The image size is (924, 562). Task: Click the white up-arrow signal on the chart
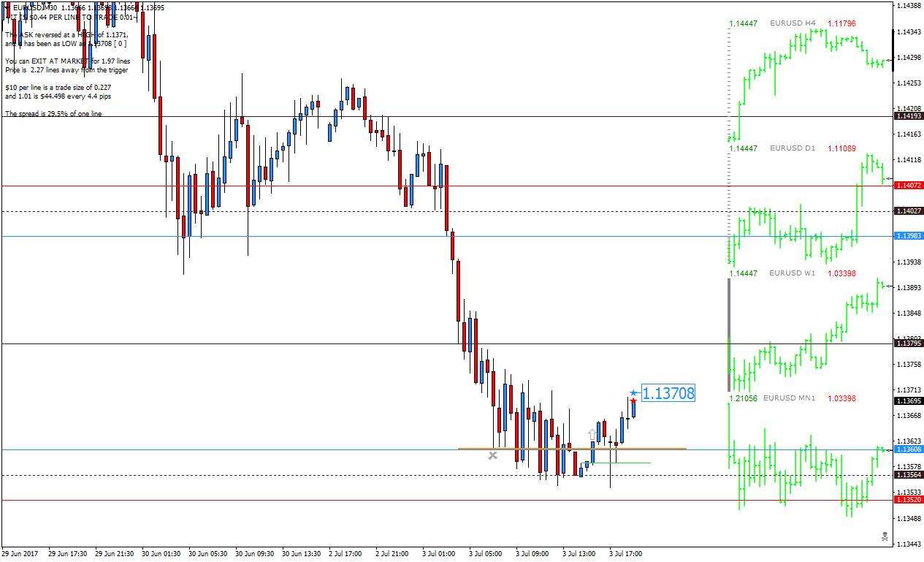click(x=592, y=434)
